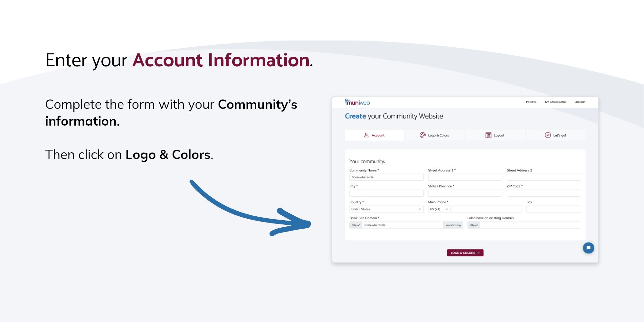
Task: Open the Country dropdown
Action: coord(386,209)
